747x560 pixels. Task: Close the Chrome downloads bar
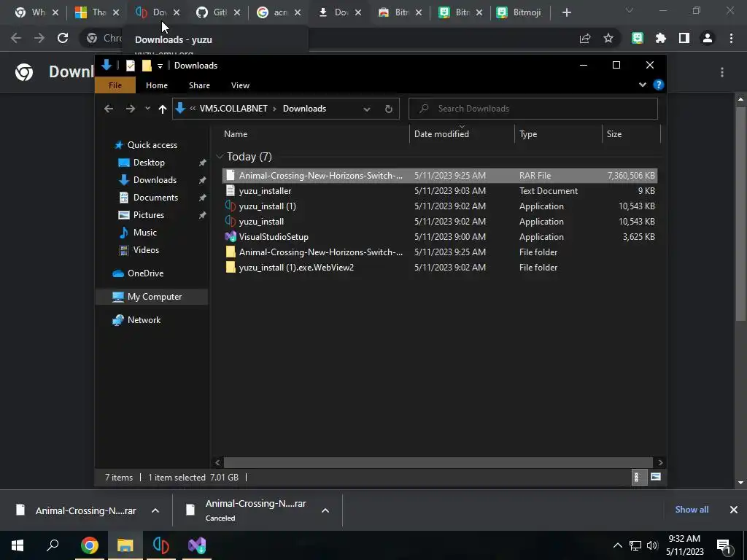coord(734,510)
